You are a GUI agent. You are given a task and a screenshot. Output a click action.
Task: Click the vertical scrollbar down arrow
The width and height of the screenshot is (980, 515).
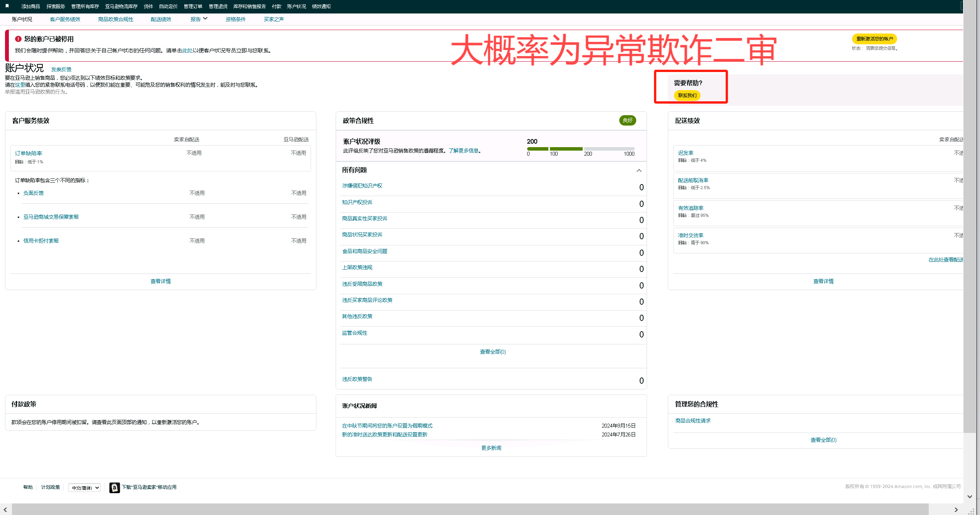(x=970, y=497)
